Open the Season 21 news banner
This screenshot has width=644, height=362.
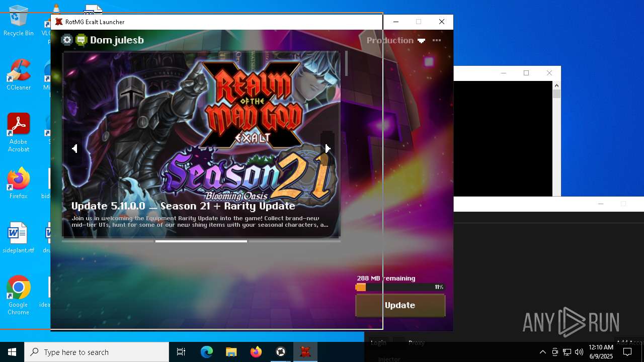tap(201, 144)
